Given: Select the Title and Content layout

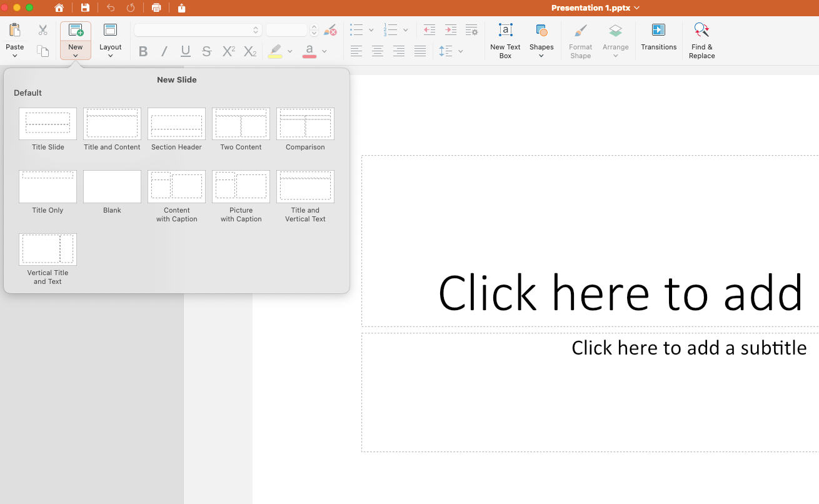Looking at the screenshot, I should point(112,124).
